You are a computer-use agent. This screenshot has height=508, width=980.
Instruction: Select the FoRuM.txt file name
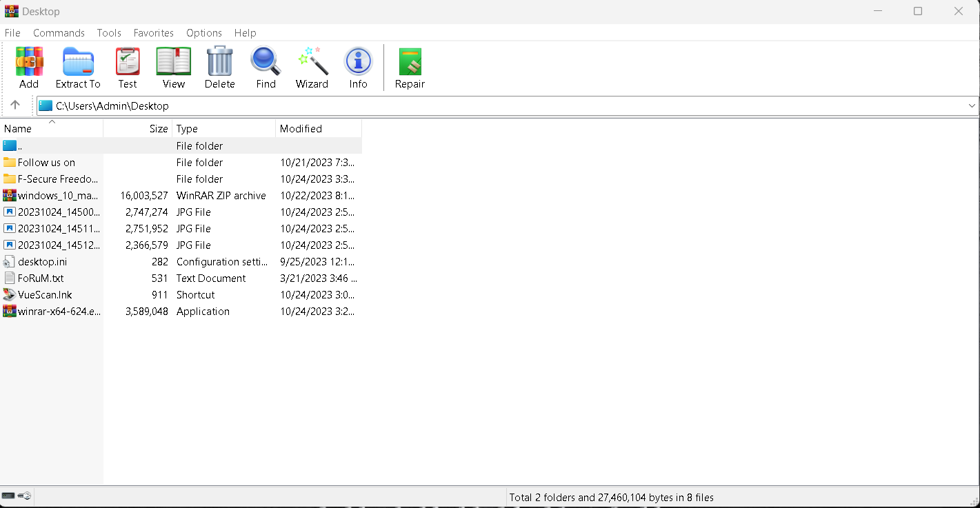(41, 278)
